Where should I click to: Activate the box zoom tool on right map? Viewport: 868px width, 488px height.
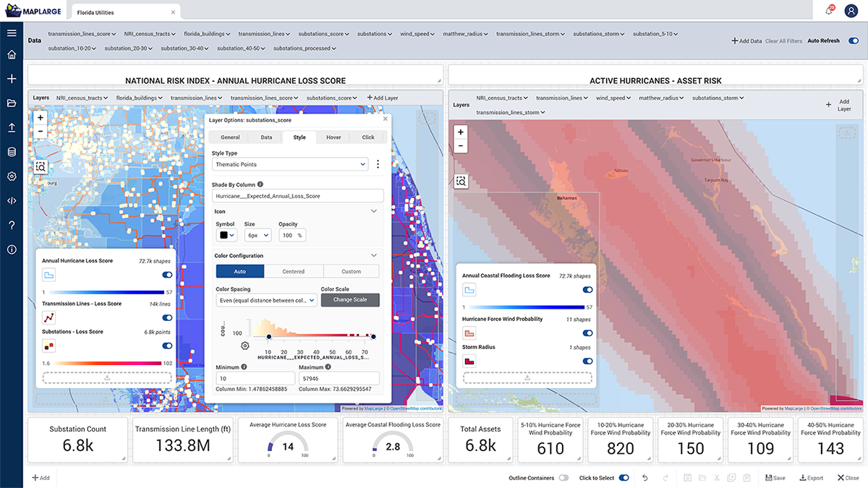[x=461, y=181]
